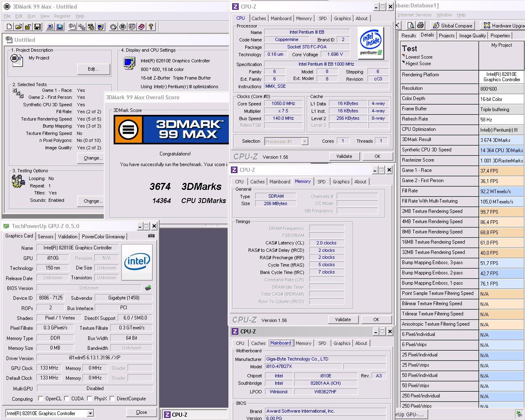Click the Game 1 - Race 37,4 FPS cell

point(501,170)
